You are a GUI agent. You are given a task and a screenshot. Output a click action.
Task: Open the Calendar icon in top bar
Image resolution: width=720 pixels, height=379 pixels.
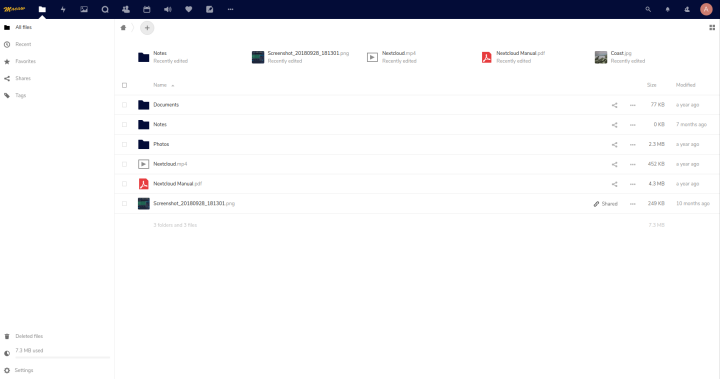pos(146,9)
